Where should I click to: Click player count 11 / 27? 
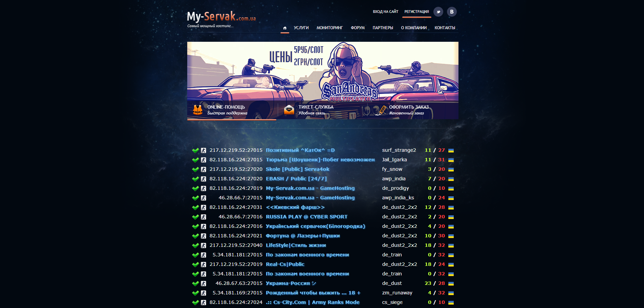click(435, 150)
